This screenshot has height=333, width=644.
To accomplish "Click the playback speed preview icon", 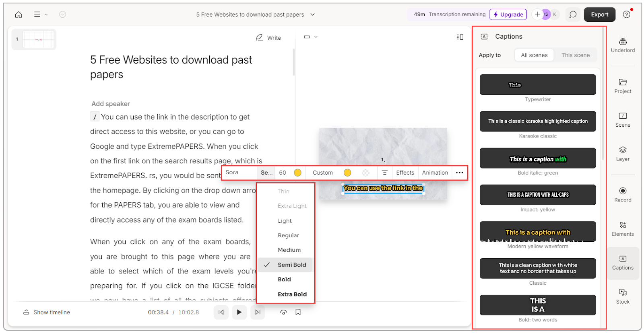I will click(x=283, y=312).
